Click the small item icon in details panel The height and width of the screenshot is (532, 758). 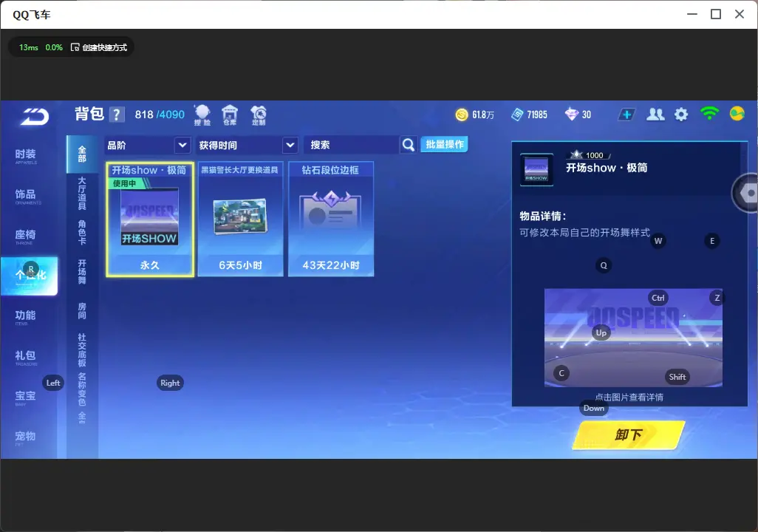pos(536,169)
